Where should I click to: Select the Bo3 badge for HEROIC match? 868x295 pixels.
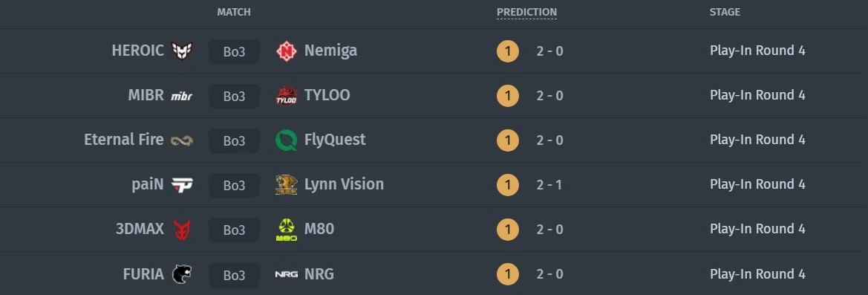(x=234, y=51)
